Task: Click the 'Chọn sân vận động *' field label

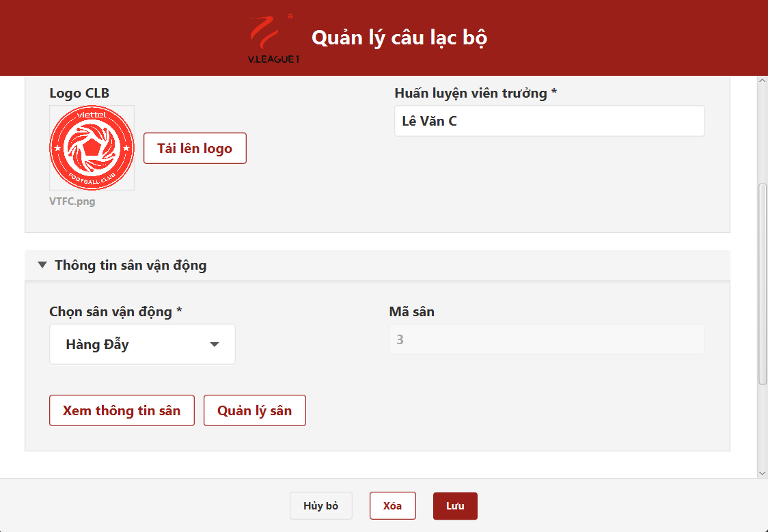Action: (115, 311)
